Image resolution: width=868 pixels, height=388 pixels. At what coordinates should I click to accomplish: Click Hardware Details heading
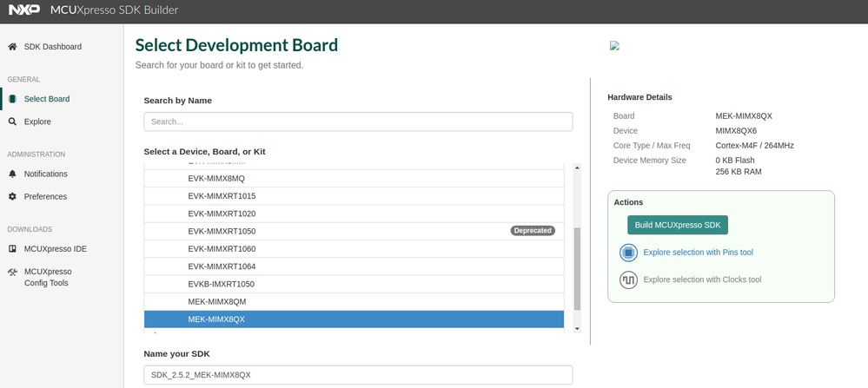click(640, 97)
